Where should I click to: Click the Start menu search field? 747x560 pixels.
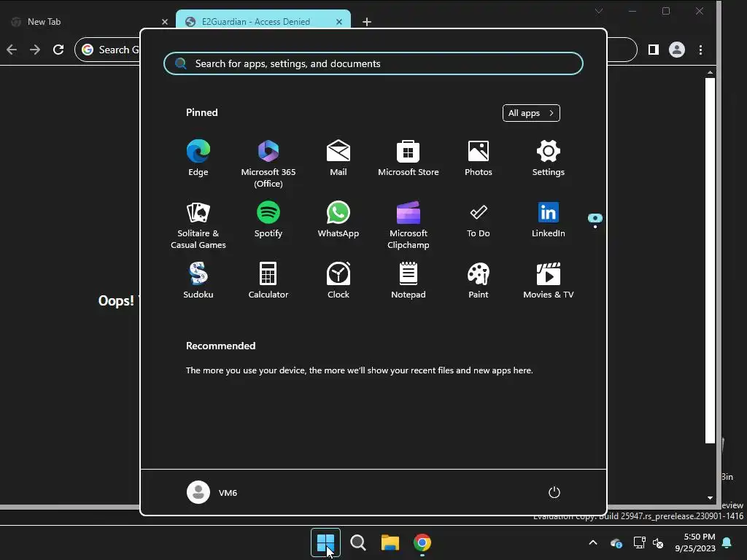click(373, 63)
